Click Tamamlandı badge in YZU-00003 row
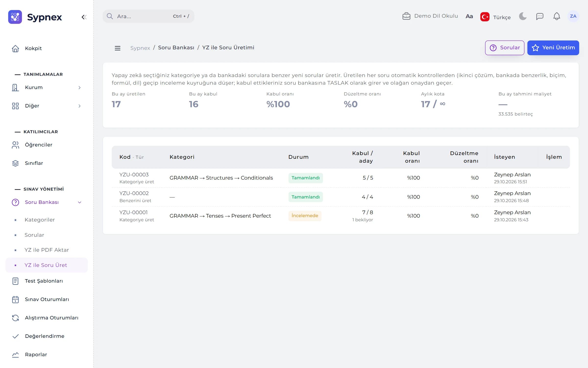The height and width of the screenshot is (368, 588). coord(306,178)
